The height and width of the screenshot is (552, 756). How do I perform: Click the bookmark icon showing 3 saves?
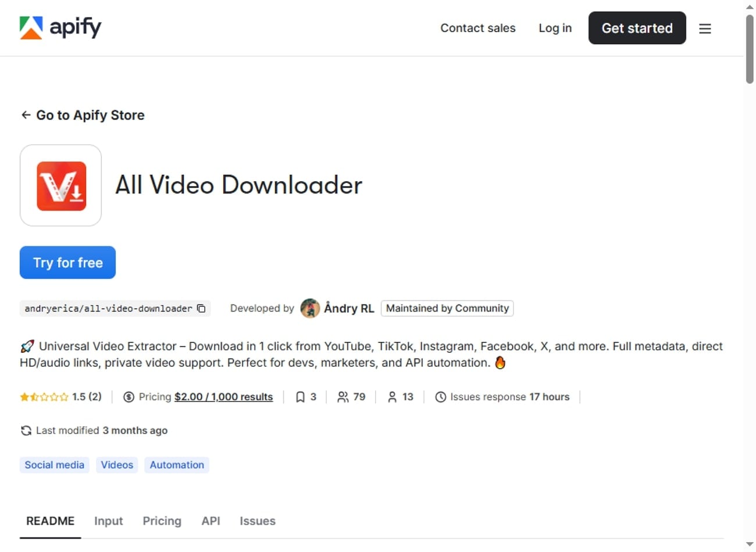coord(300,397)
